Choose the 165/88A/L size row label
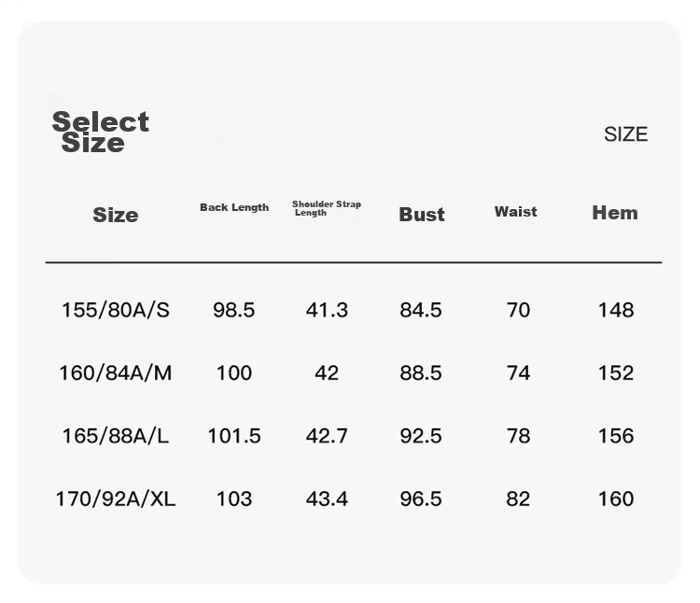The image size is (700, 603). [x=116, y=436]
